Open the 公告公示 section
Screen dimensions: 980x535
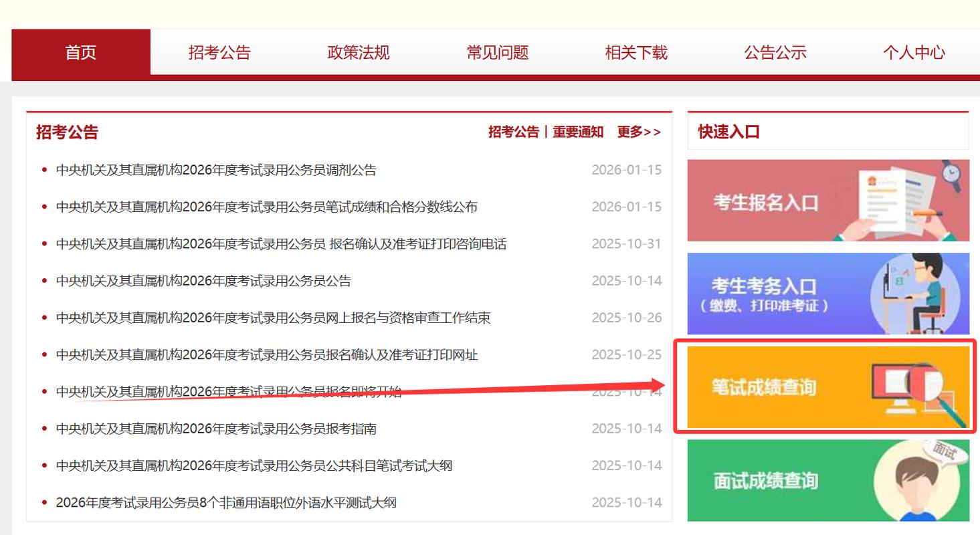[x=775, y=53]
